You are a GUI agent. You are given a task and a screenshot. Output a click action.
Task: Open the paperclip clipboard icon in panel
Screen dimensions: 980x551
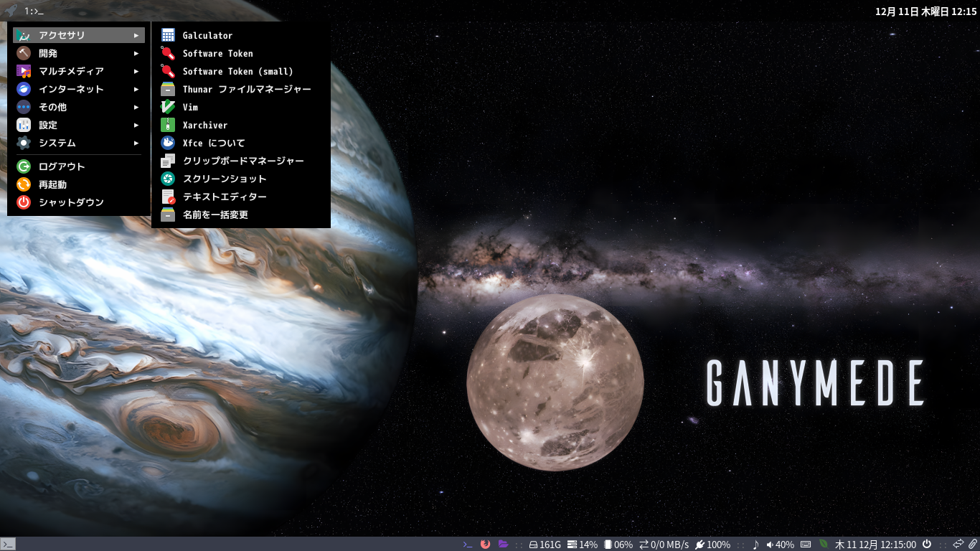(973, 545)
